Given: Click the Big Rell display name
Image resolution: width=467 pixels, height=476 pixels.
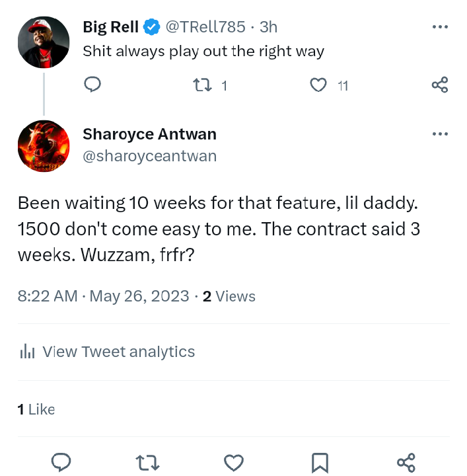Looking at the screenshot, I should point(111,27).
